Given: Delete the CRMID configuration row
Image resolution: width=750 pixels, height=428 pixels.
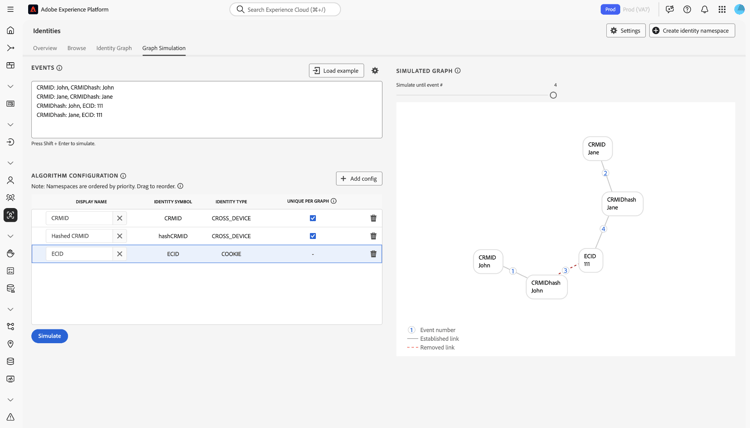Looking at the screenshot, I should pyautogui.click(x=374, y=218).
